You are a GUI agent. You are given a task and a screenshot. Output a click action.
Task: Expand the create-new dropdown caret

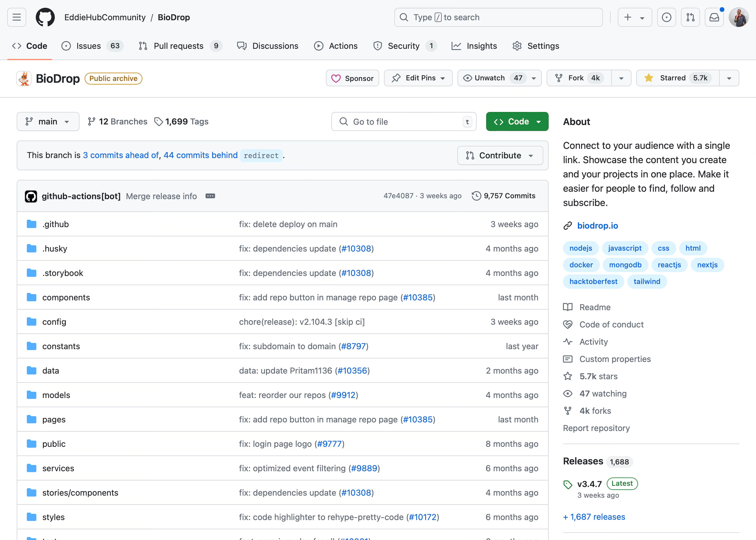coord(643,18)
